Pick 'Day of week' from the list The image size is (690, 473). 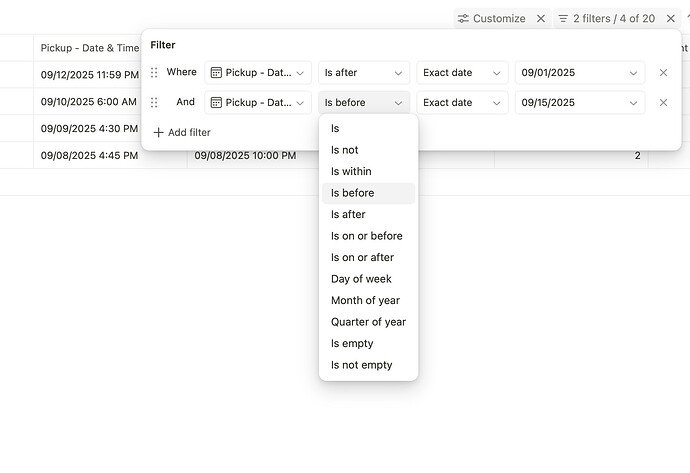coord(361,279)
